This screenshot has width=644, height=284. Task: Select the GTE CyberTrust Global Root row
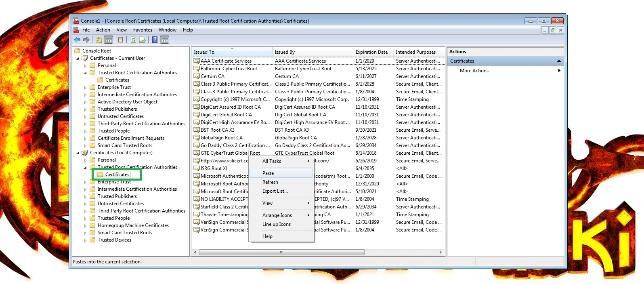318,153
